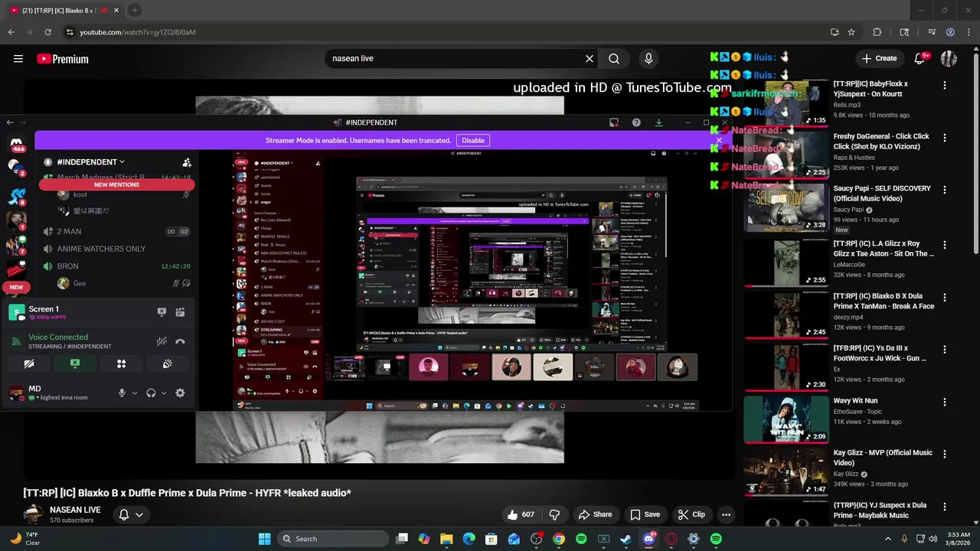
Task: Click the Discord download icon in title bar
Action: 658,122
